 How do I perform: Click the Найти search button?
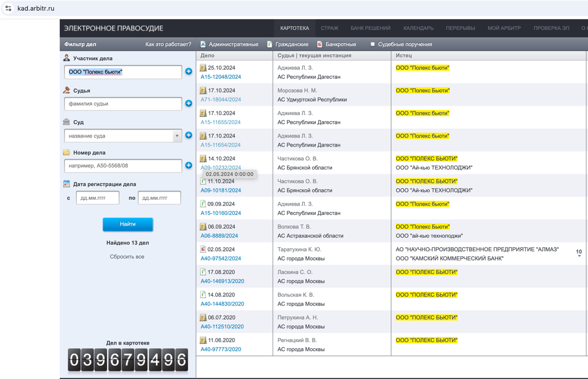(128, 224)
